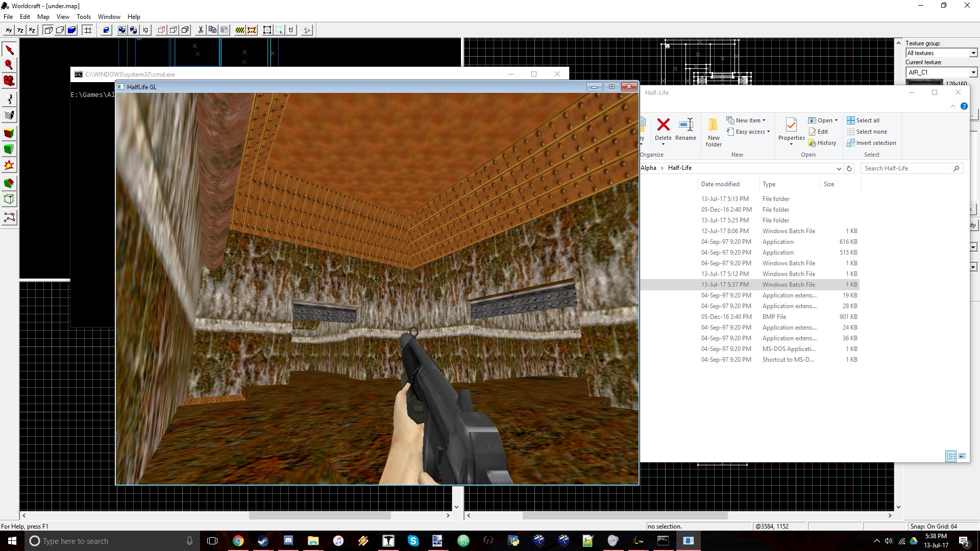Select the Clipping tool
The width and height of the screenshot is (980, 551).
coord(9,183)
